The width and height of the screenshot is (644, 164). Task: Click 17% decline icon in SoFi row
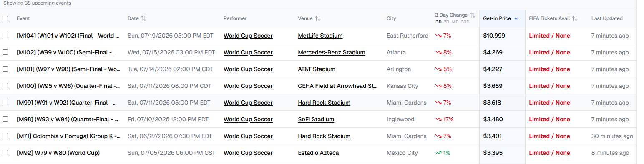click(438, 119)
